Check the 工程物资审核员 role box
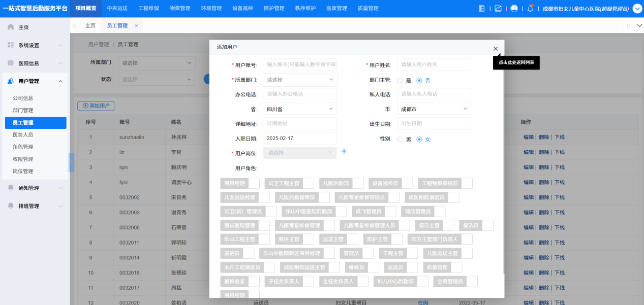The height and width of the screenshot is (305, 644). point(467,183)
